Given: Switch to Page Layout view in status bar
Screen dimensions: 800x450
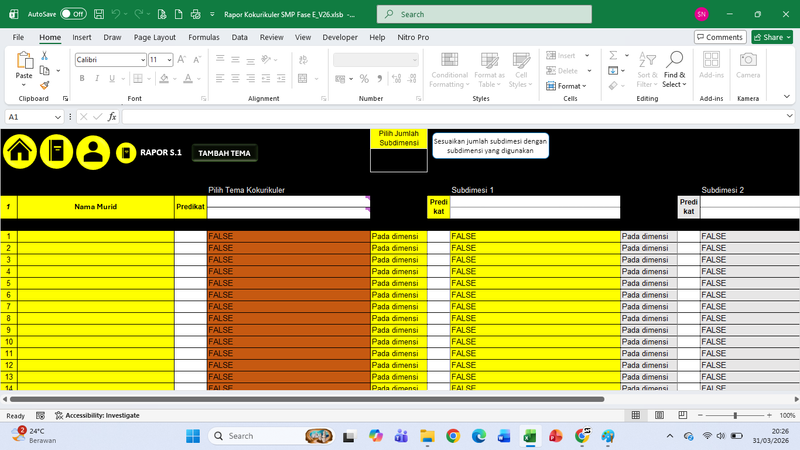Looking at the screenshot, I should pyautogui.click(x=657, y=415).
